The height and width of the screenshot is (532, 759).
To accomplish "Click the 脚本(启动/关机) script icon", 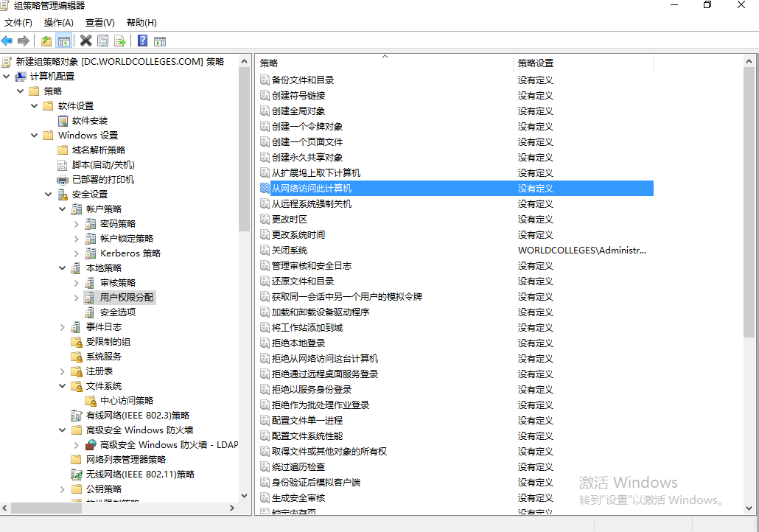I will 63,165.
